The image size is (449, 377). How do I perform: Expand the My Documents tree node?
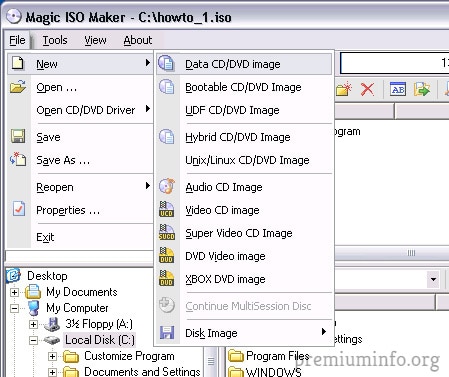[x=14, y=292]
